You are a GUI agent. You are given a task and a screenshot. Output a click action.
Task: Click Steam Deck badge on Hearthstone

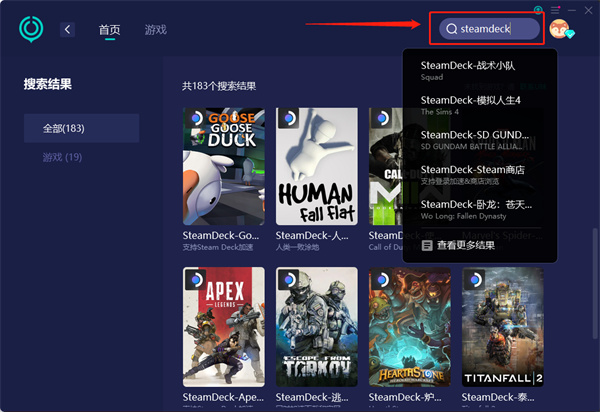(x=382, y=280)
